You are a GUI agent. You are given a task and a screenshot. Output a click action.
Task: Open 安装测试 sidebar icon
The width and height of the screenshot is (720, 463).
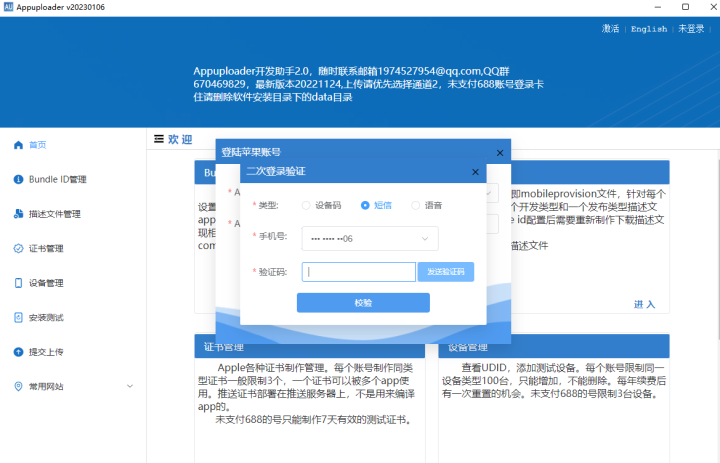point(18,317)
